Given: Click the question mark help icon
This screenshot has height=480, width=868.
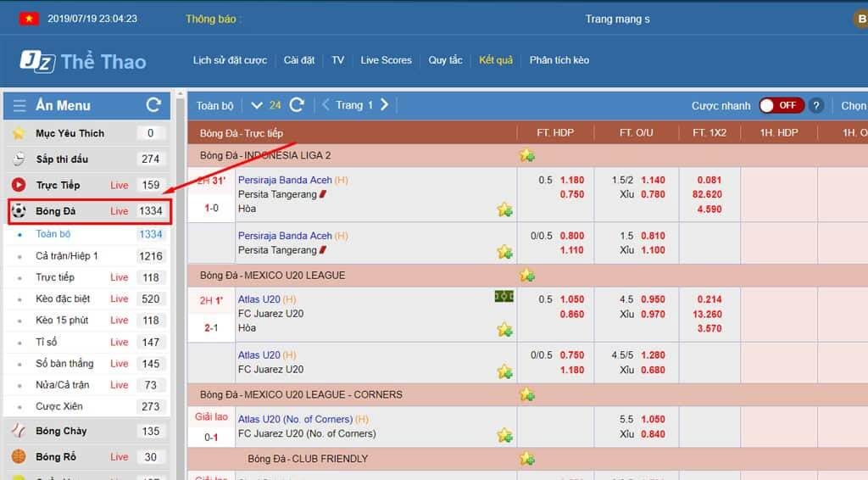Looking at the screenshot, I should [x=815, y=106].
